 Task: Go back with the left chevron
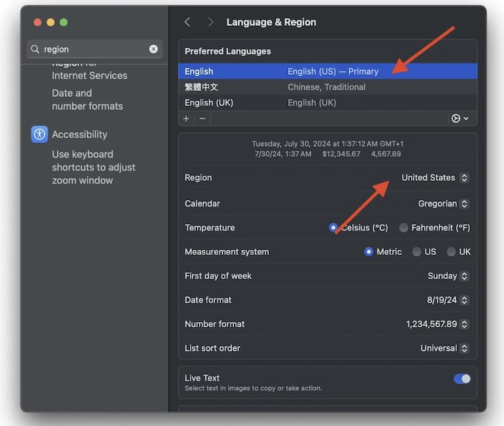188,22
